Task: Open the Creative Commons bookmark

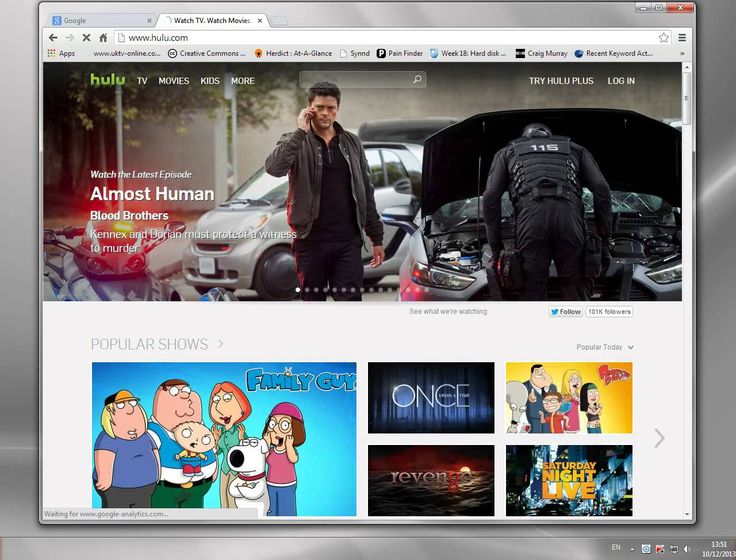Action: [207, 54]
